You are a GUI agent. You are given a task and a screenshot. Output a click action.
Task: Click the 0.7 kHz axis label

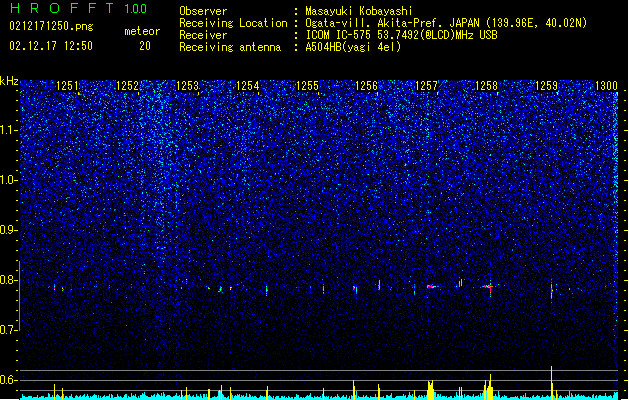(x=9, y=330)
